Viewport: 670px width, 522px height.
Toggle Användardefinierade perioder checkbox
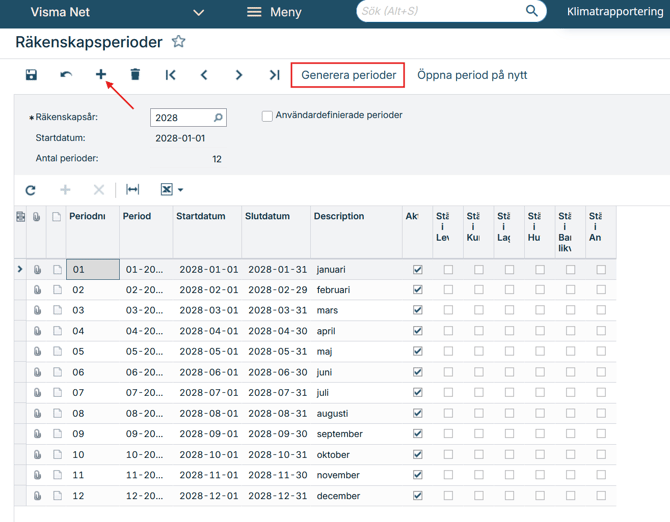[267, 116]
